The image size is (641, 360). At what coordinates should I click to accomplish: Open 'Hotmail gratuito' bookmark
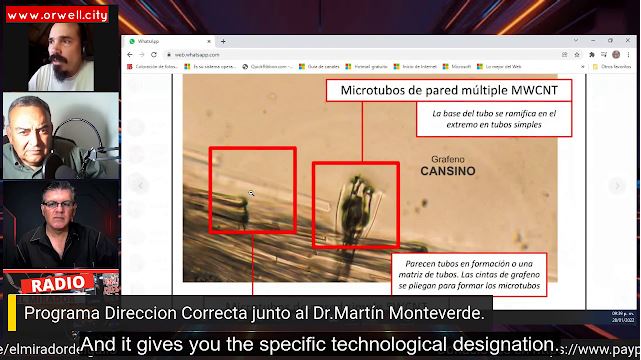tap(367, 67)
